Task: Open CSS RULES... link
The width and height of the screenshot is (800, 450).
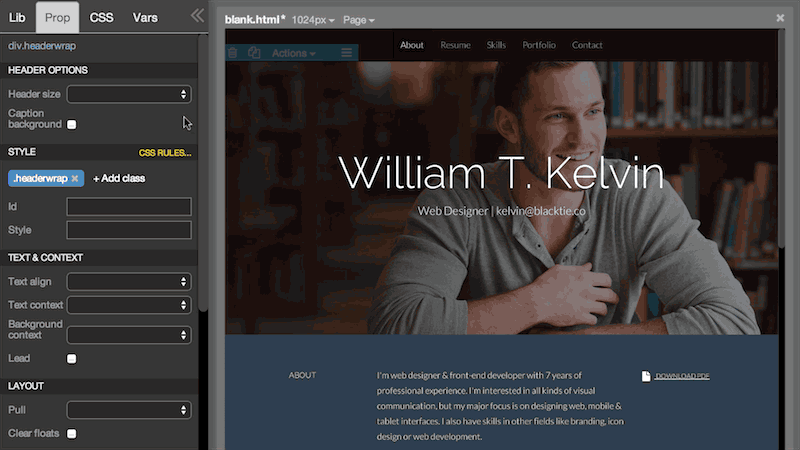Action: tap(165, 153)
